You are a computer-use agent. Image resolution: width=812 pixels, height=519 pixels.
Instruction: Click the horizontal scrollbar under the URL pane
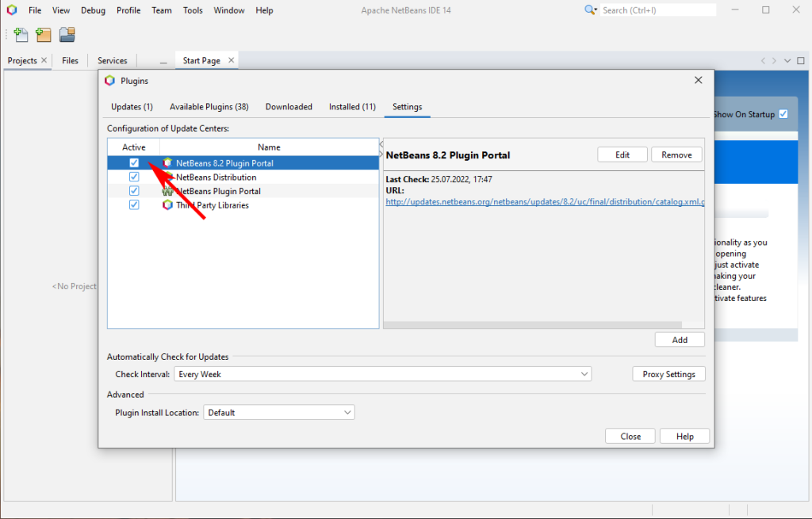[532, 325]
